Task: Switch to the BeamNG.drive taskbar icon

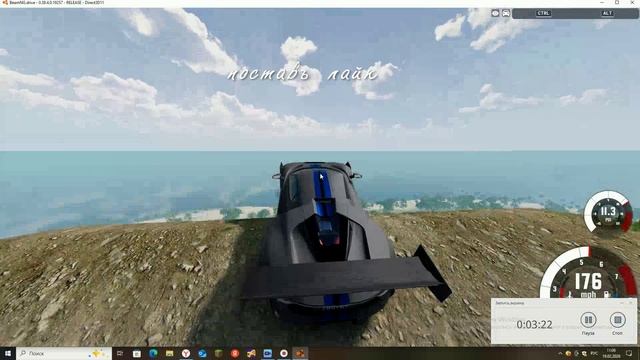Action: pos(300,353)
